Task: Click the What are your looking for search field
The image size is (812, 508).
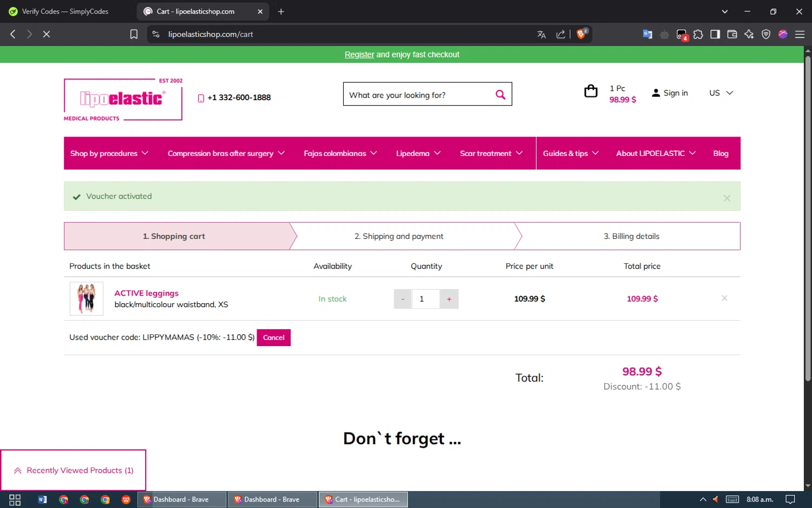Action: pyautogui.click(x=419, y=95)
